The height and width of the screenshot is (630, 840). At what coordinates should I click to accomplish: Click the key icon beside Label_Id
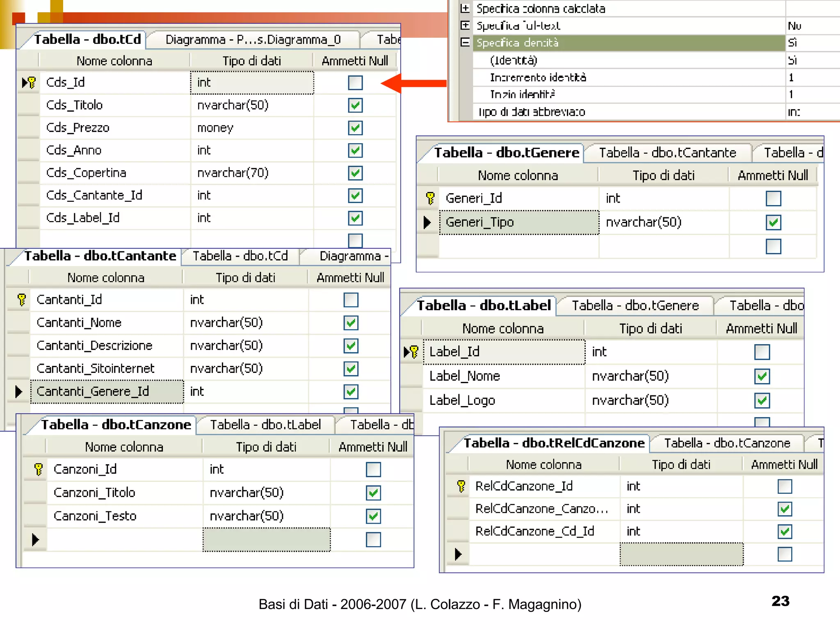point(414,352)
